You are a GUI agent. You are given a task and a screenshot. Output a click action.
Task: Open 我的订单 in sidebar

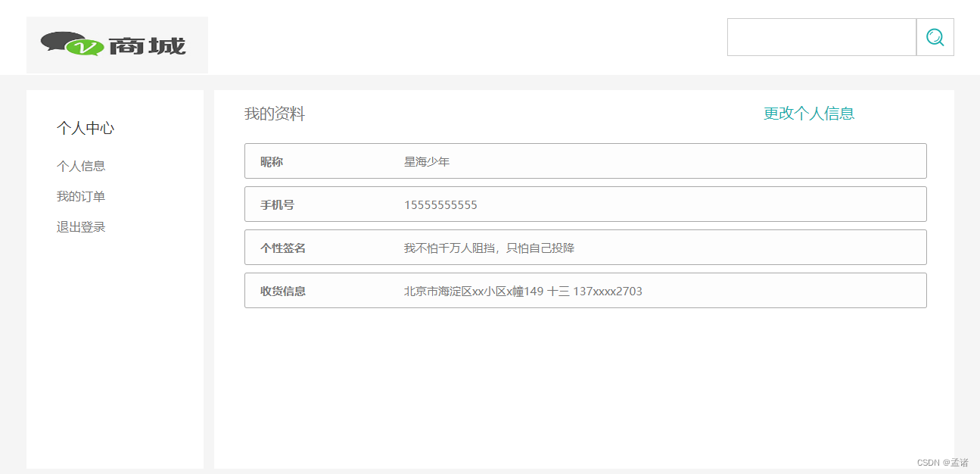81,197
